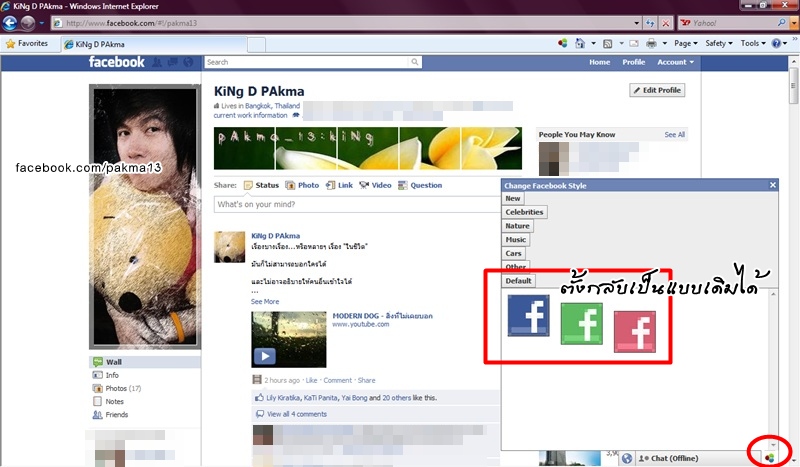Viewport: 800px width, 467px height.
Task: Go to Facebook Profile link
Action: coord(634,62)
